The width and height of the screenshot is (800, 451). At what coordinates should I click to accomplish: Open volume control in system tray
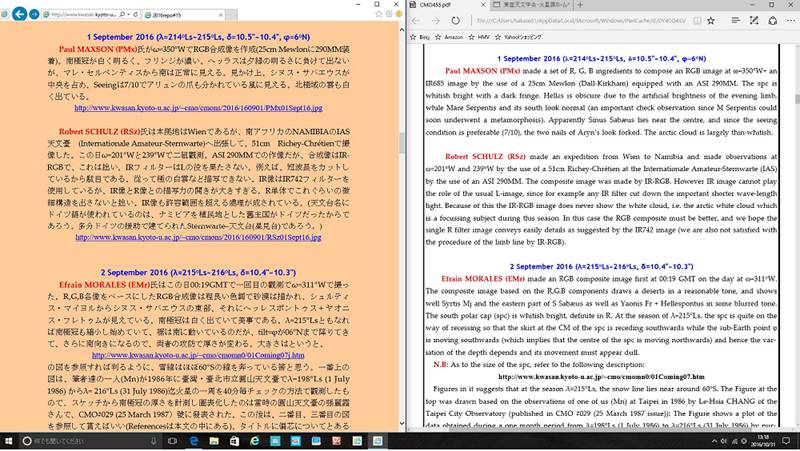pos(724,441)
